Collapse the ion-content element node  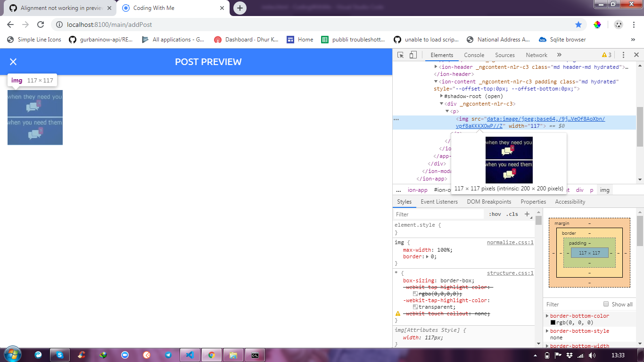[x=436, y=81]
